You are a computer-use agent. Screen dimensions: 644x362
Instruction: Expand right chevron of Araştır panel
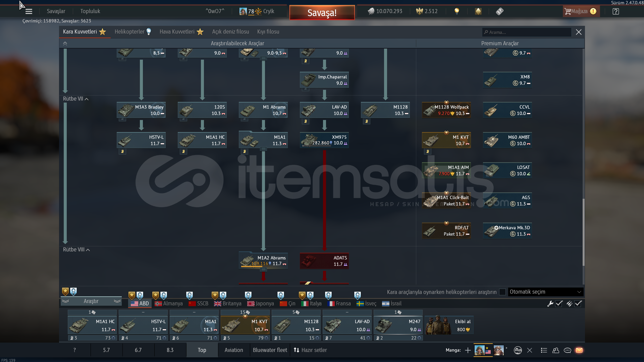pyautogui.click(x=117, y=301)
